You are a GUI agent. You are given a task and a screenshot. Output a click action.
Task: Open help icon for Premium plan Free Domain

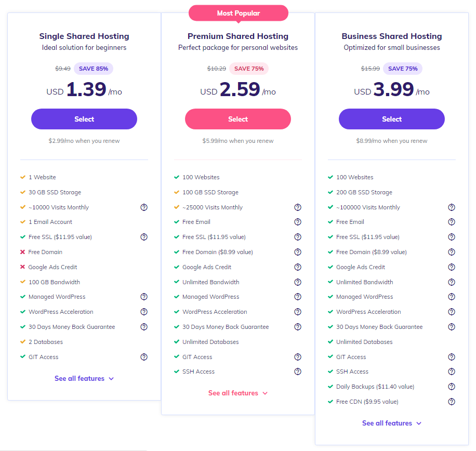coord(298,252)
